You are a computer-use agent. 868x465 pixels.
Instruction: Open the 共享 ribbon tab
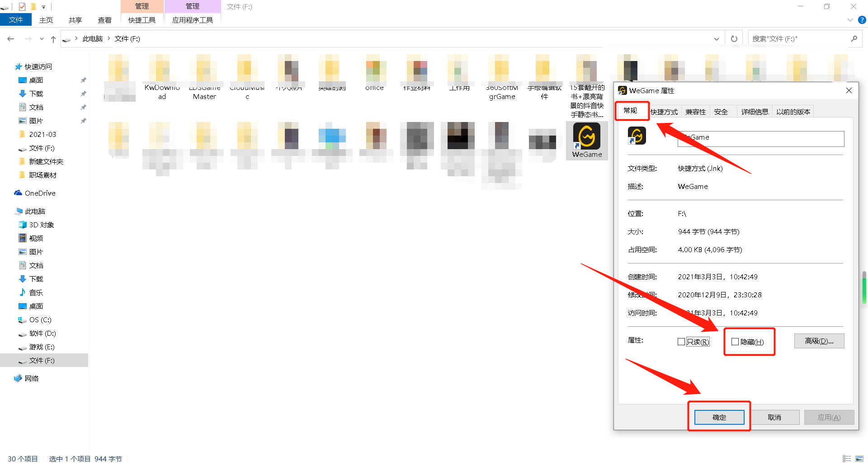point(75,20)
